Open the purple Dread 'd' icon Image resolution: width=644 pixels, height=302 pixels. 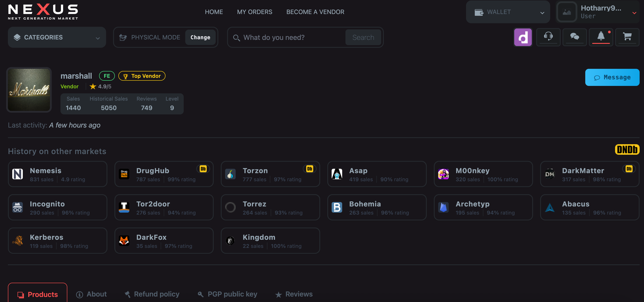pos(523,37)
